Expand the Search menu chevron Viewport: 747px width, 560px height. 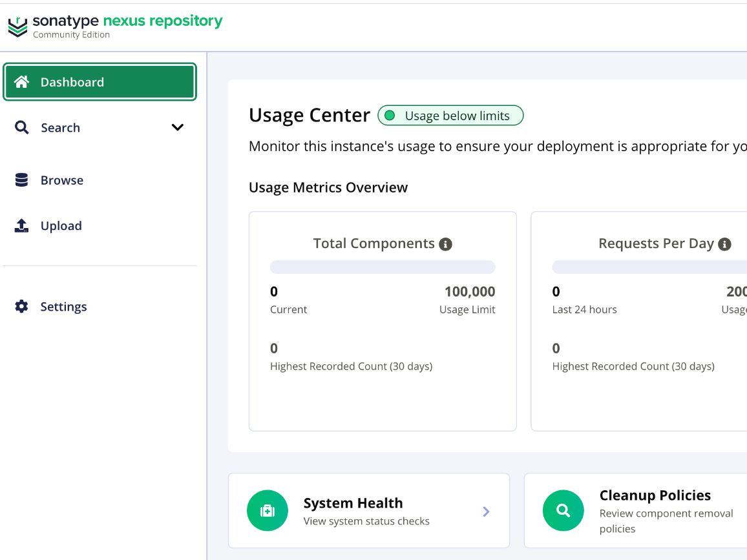pos(177,128)
